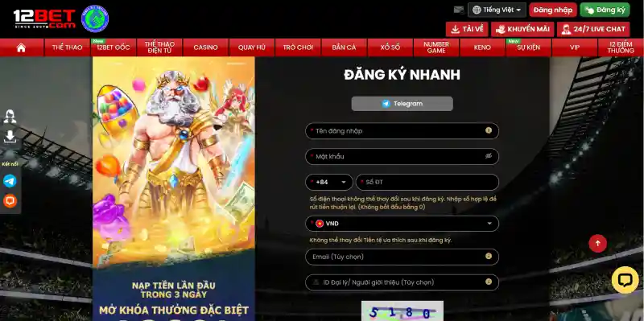The height and width of the screenshot is (321, 644).
Task: Expand VND currency dropdown
Action: 402,224
